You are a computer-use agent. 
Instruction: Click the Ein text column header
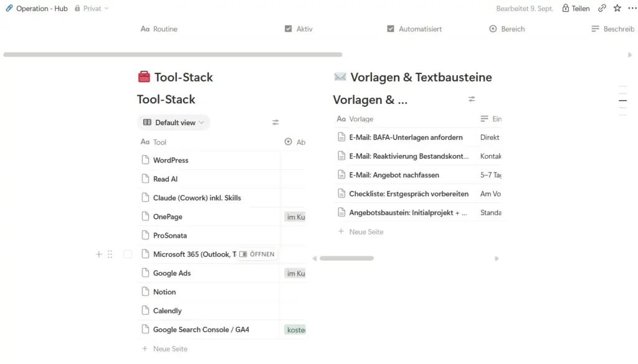[491, 119]
